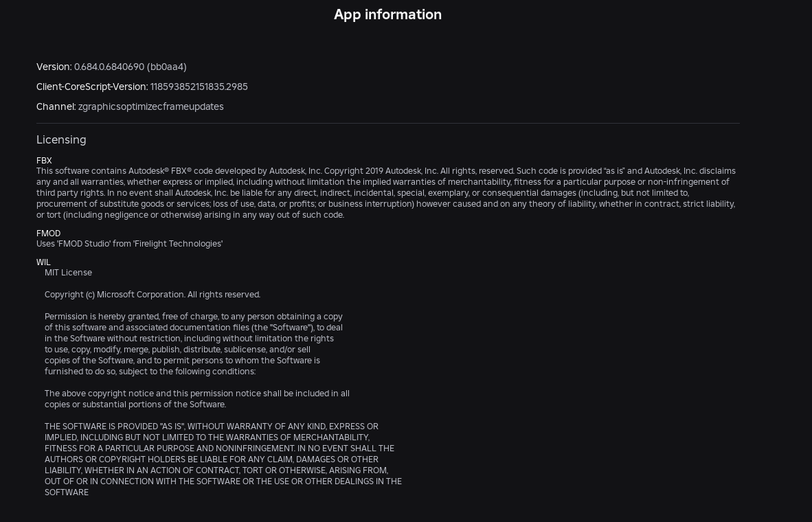
Task: Click the Version label
Action: 54,67
